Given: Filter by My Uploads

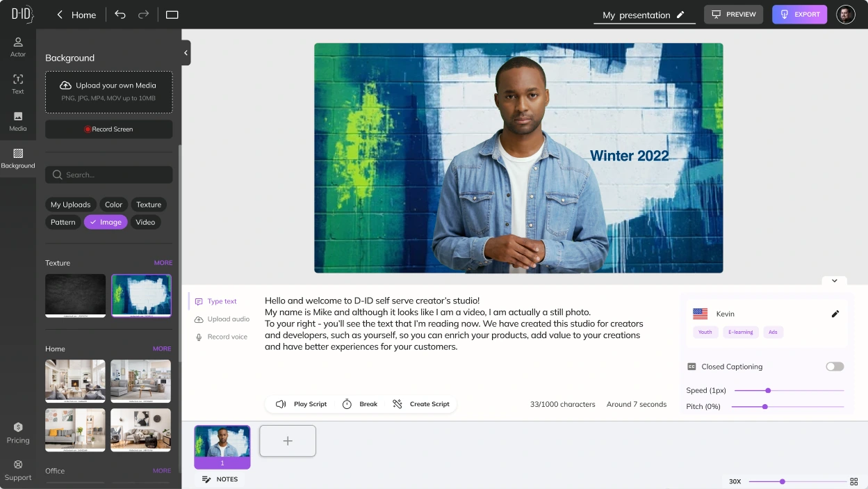Looking at the screenshot, I should point(70,205).
